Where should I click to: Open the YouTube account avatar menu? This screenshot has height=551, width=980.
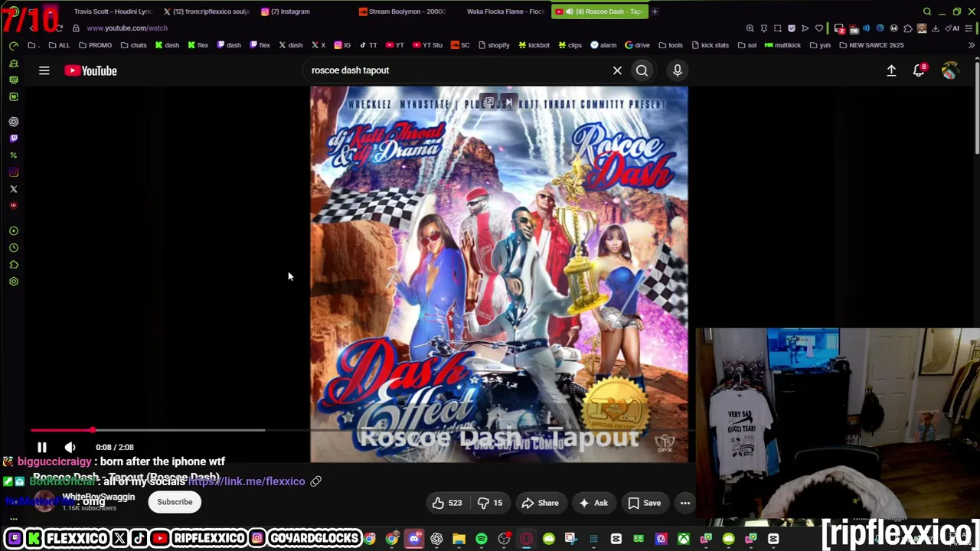click(949, 70)
